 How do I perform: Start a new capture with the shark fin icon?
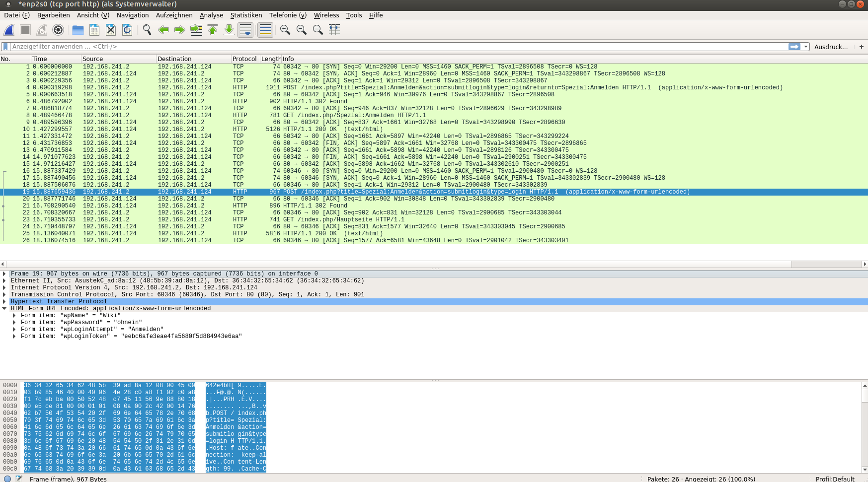[9, 30]
